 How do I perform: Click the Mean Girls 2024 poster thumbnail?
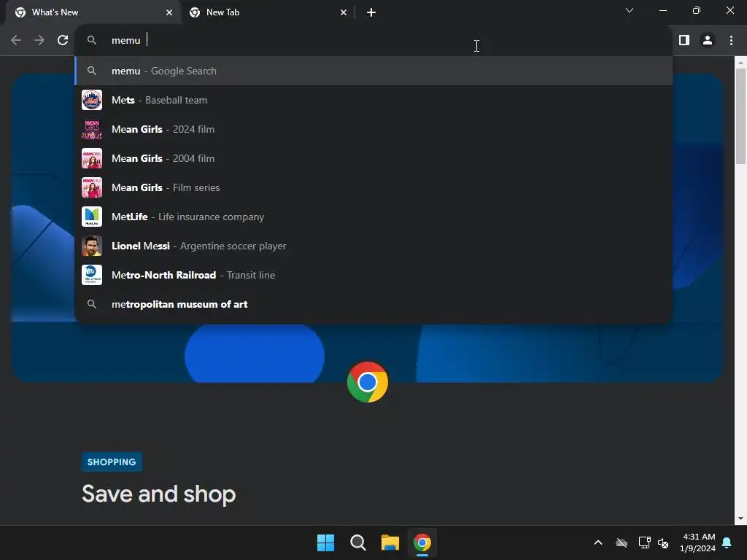coord(92,129)
